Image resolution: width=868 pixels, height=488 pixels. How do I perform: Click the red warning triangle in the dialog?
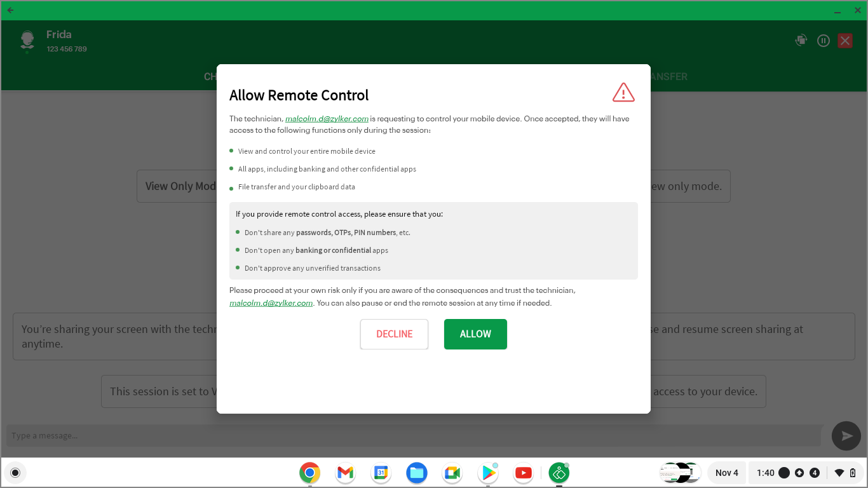(623, 92)
